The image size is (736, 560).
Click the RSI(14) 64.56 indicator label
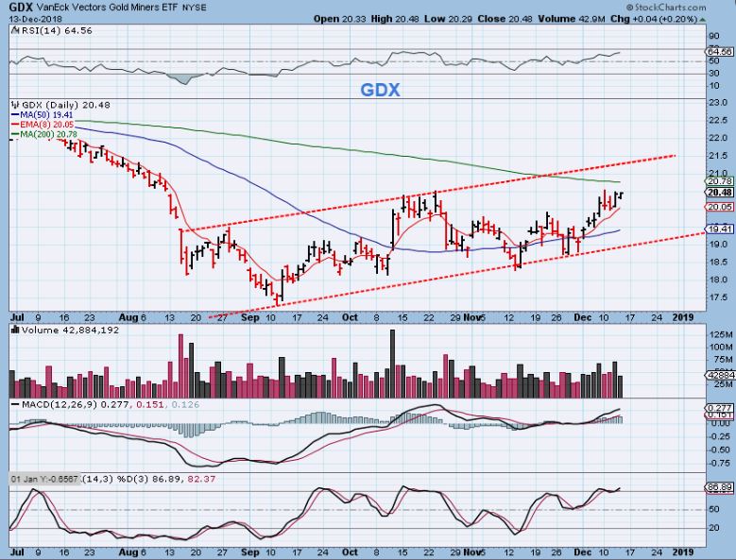tap(56, 30)
